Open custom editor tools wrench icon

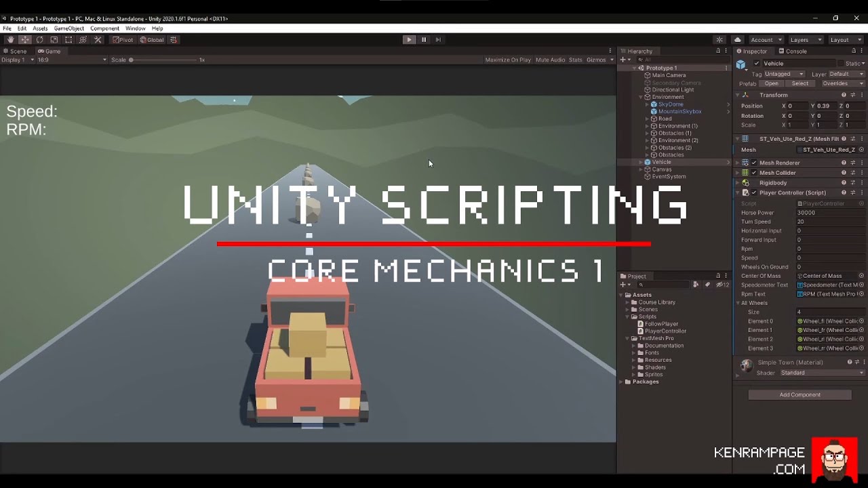98,40
